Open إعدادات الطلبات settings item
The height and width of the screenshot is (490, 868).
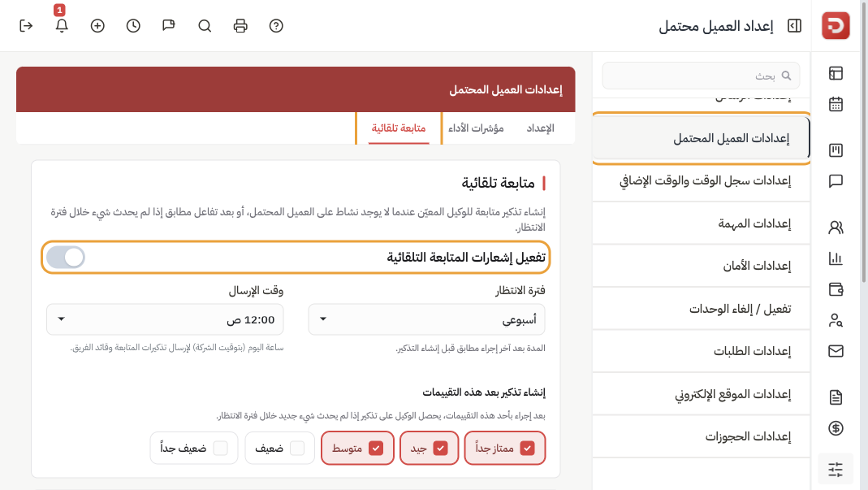pyautogui.click(x=701, y=351)
